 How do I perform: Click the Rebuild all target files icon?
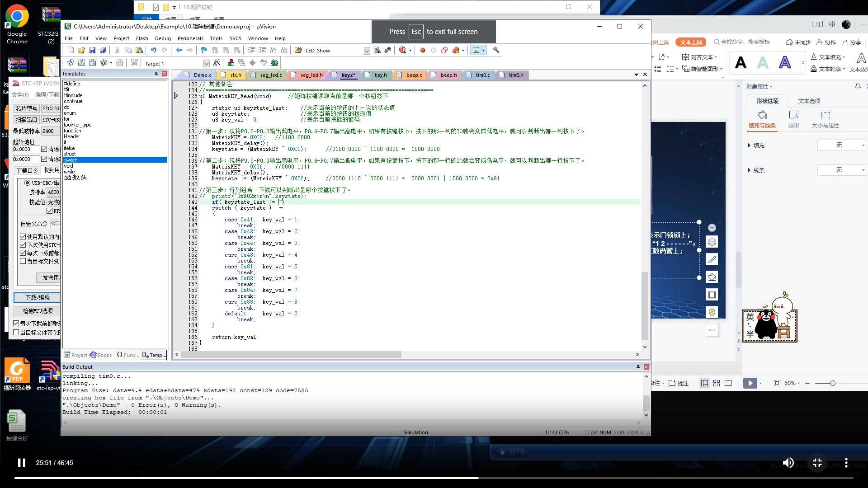(x=92, y=63)
